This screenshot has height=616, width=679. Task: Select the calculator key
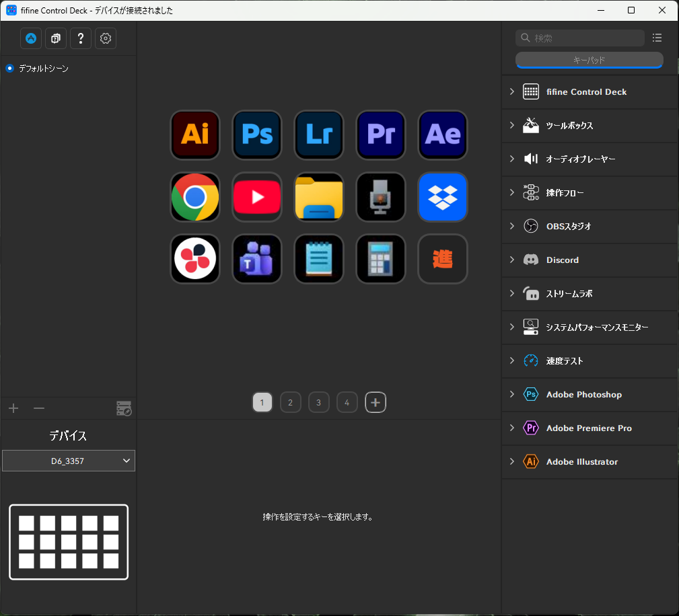[381, 259]
